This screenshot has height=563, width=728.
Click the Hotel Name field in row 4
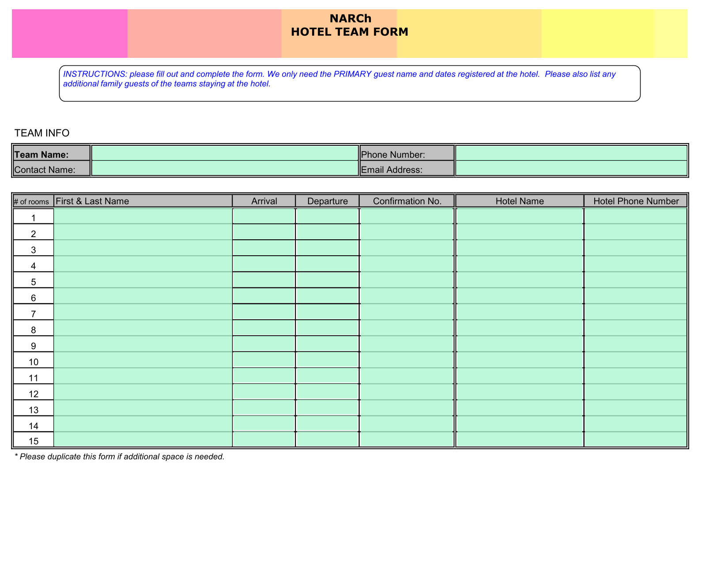coord(520,264)
